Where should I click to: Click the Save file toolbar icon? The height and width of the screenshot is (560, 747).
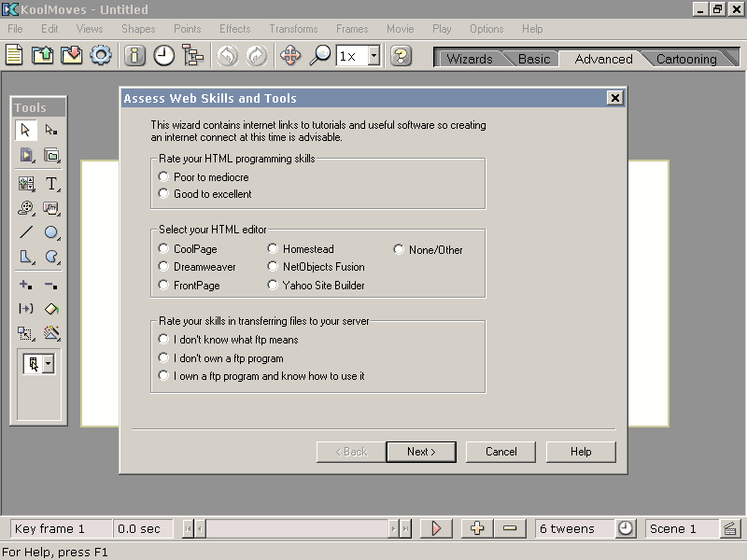(72, 55)
